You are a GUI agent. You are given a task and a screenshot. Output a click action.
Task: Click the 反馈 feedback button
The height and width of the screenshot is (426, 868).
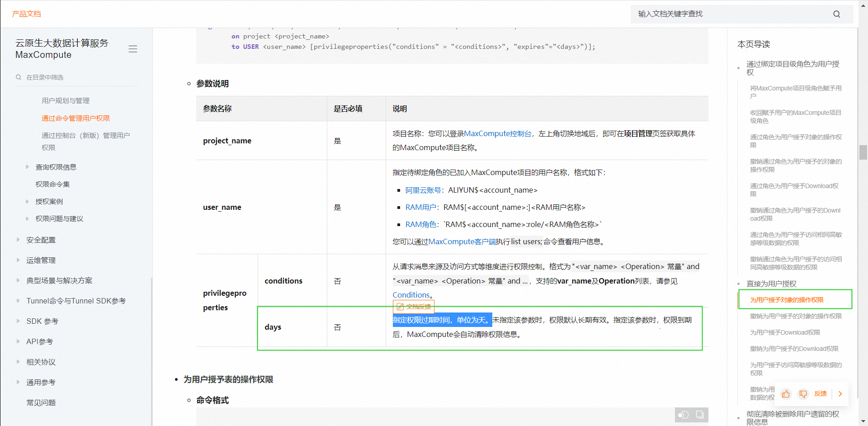coord(820,394)
